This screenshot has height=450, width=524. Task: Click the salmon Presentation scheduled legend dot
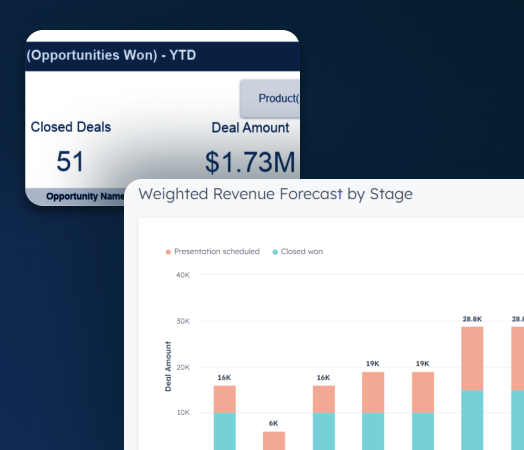[168, 252]
